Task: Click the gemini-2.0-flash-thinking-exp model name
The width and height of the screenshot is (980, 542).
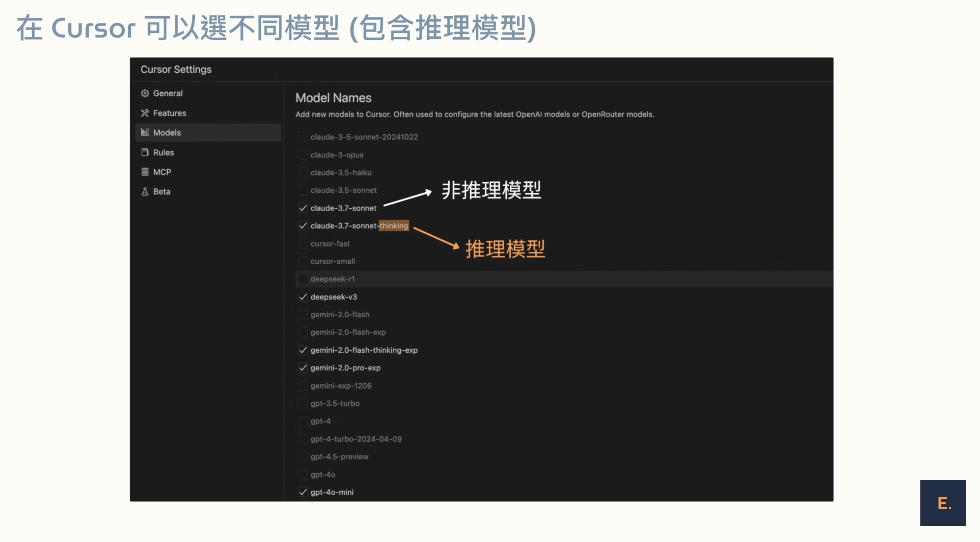Action: coord(364,350)
